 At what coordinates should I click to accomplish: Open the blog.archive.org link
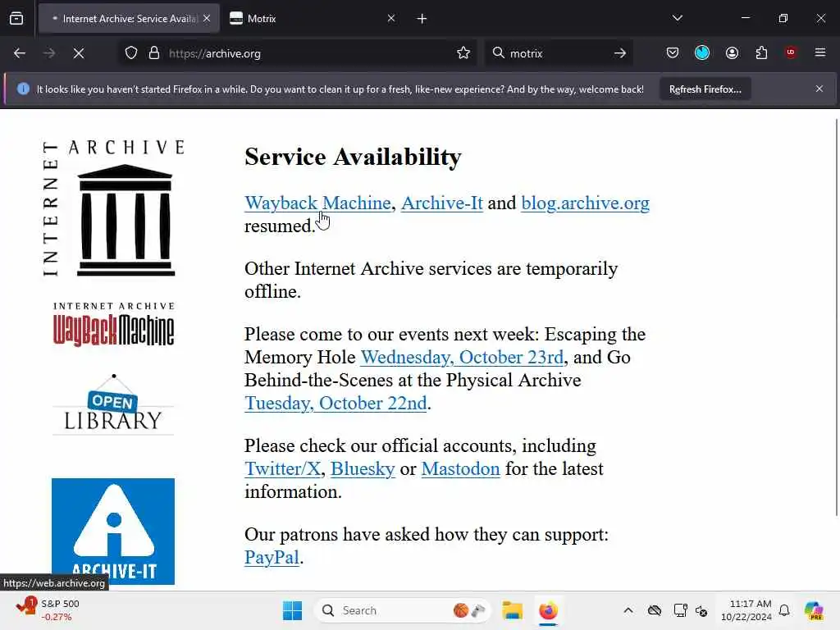pyautogui.click(x=586, y=203)
